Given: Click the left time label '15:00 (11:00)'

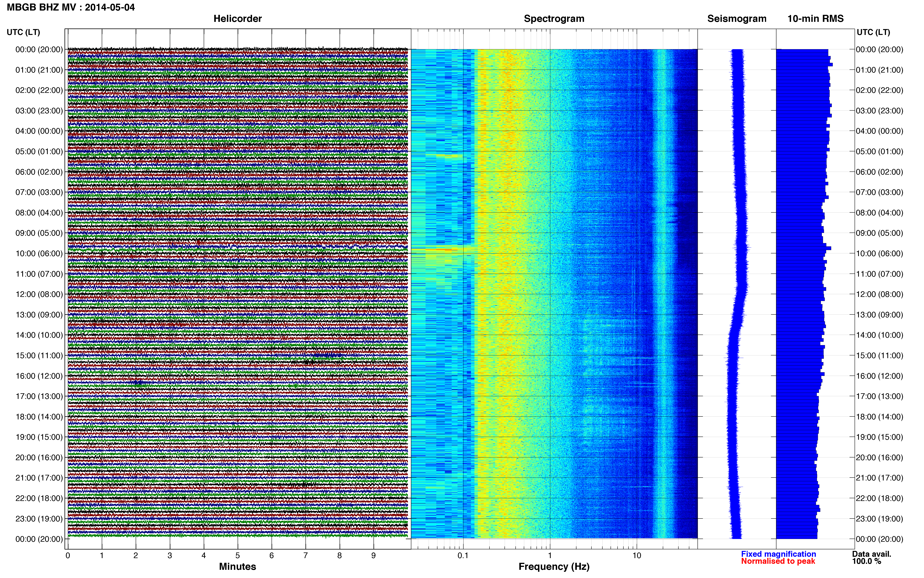Looking at the screenshot, I should (x=39, y=355).
